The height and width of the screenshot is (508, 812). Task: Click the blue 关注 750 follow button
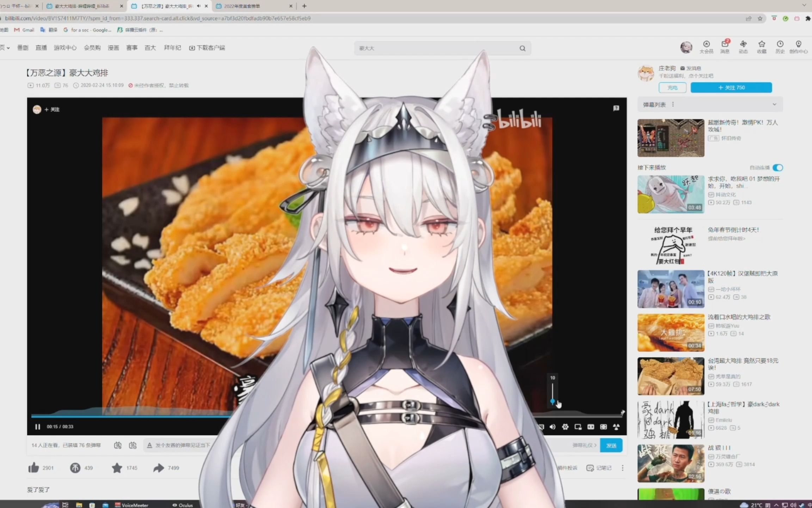click(x=731, y=87)
